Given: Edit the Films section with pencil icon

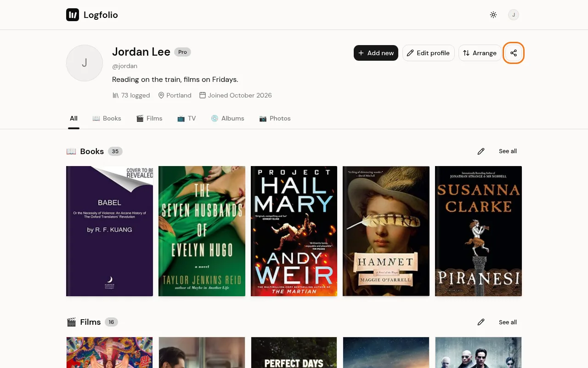Looking at the screenshot, I should (481, 322).
